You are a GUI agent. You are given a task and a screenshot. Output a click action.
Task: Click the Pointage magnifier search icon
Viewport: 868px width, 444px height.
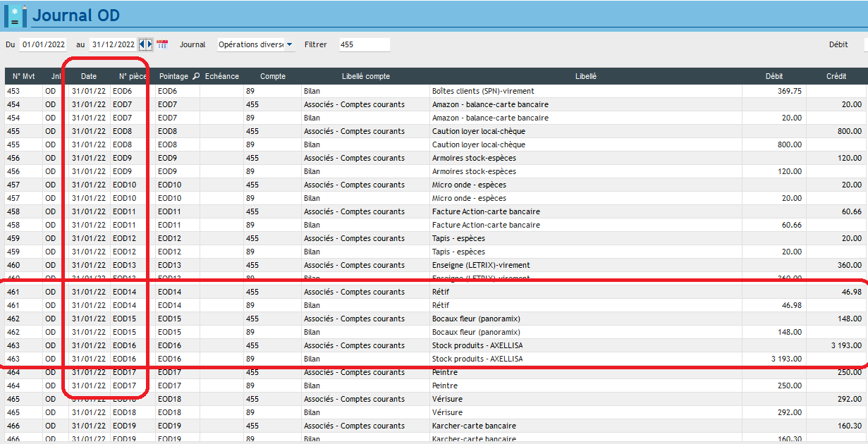point(196,76)
